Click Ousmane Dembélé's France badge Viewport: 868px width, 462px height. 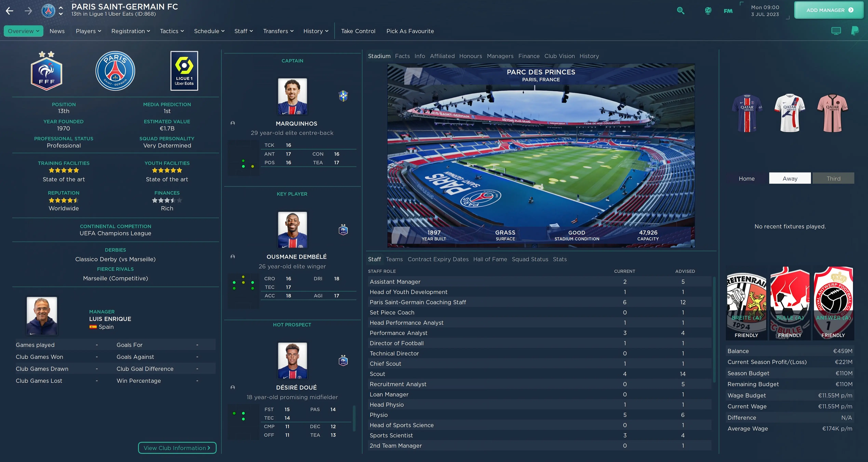coord(343,229)
